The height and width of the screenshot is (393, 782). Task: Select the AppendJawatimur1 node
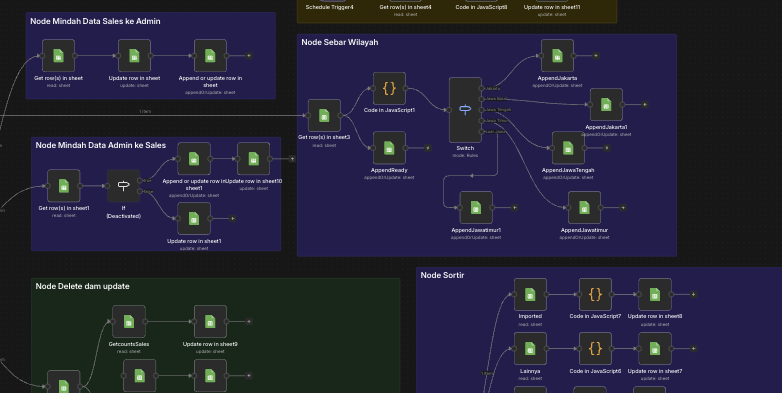476,207
